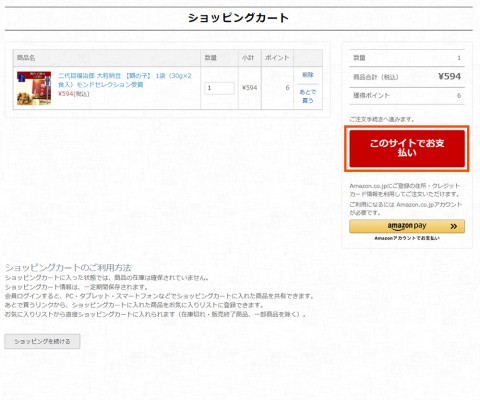Click the あとで買う save-for-later link
The height and width of the screenshot is (400, 480).
coord(307,96)
